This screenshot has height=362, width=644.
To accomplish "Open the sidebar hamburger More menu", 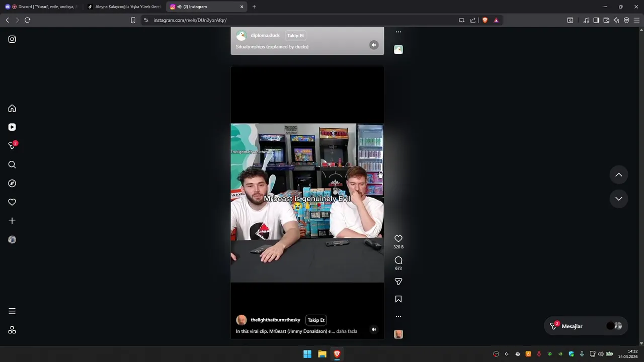I will tap(12, 311).
